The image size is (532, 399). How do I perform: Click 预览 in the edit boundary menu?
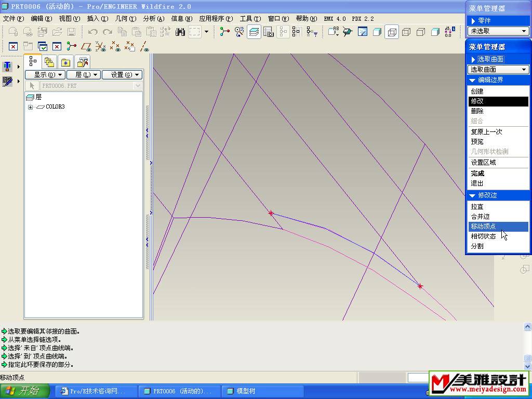click(x=477, y=142)
